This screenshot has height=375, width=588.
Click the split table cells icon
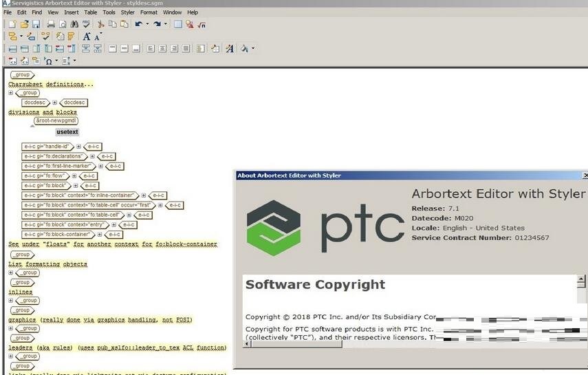click(98, 48)
